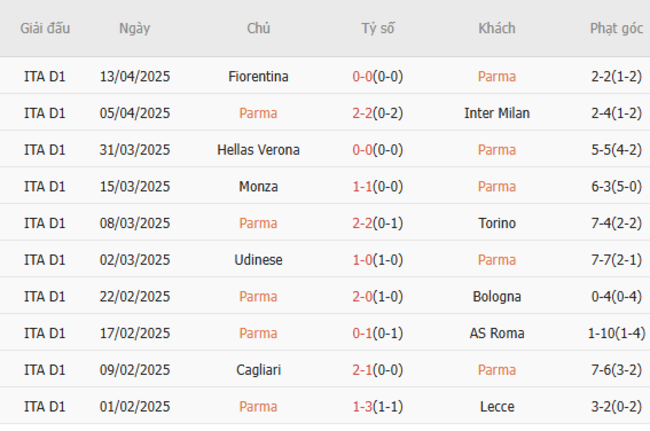Click the Udinese team name
The image size is (650, 431).
click(x=258, y=260)
